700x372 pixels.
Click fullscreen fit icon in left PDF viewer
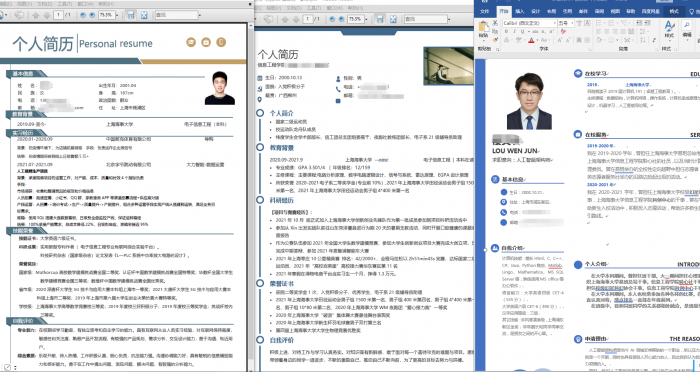coord(144,15)
